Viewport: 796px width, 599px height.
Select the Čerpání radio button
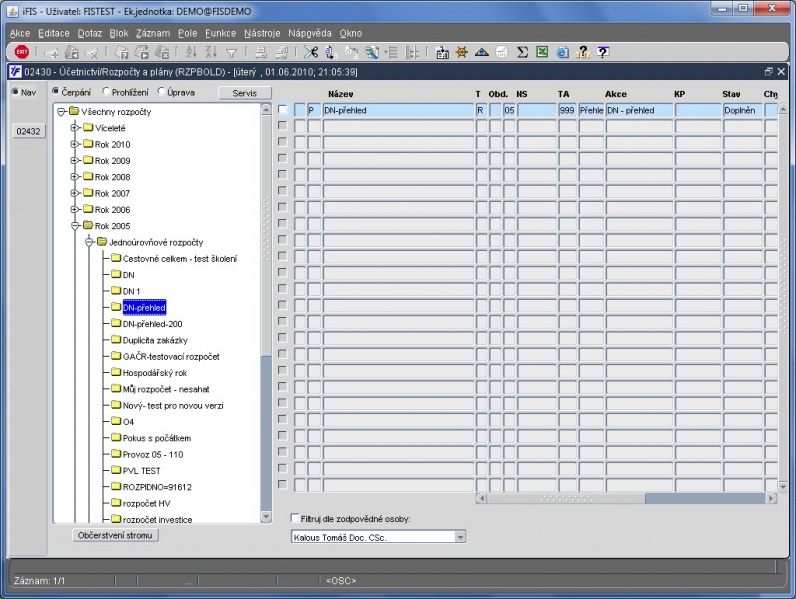(x=56, y=91)
